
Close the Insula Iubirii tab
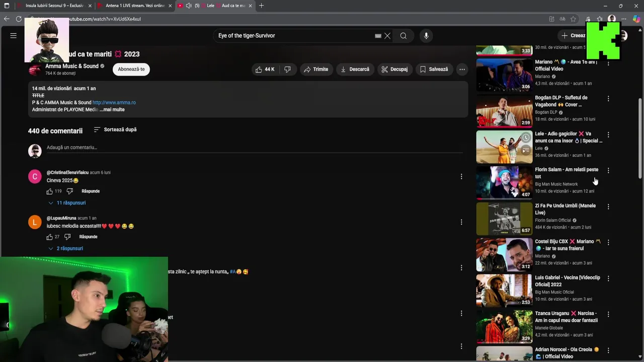tap(90, 6)
